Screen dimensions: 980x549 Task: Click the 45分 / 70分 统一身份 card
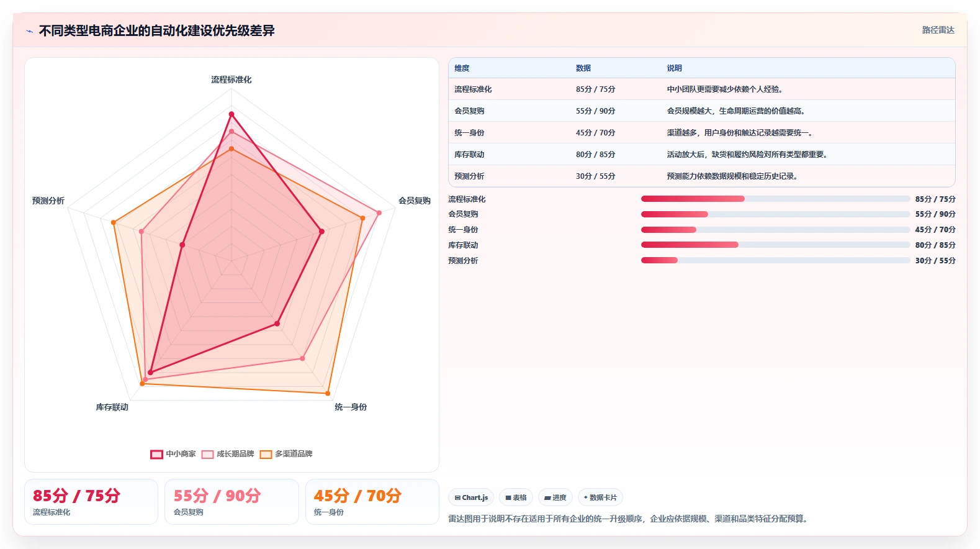click(372, 502)
